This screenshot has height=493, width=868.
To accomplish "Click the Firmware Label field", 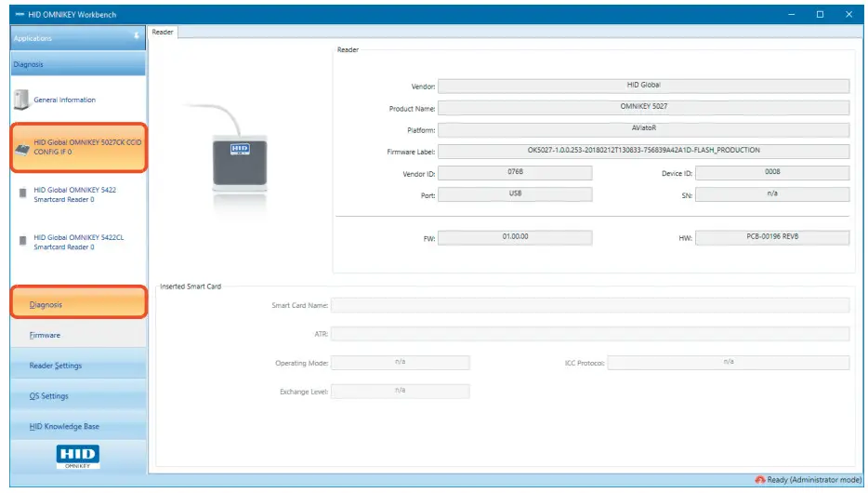I will [643, 151].
